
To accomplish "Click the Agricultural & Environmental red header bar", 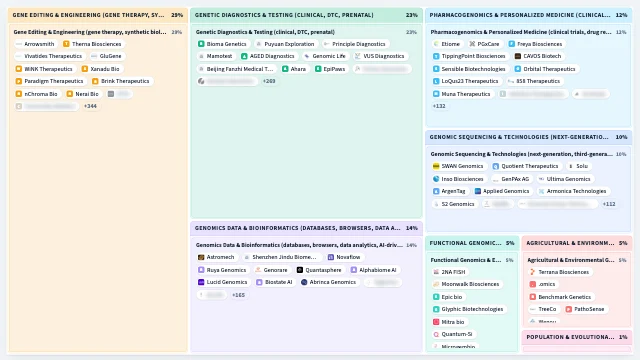I will (x=577, y=243).
